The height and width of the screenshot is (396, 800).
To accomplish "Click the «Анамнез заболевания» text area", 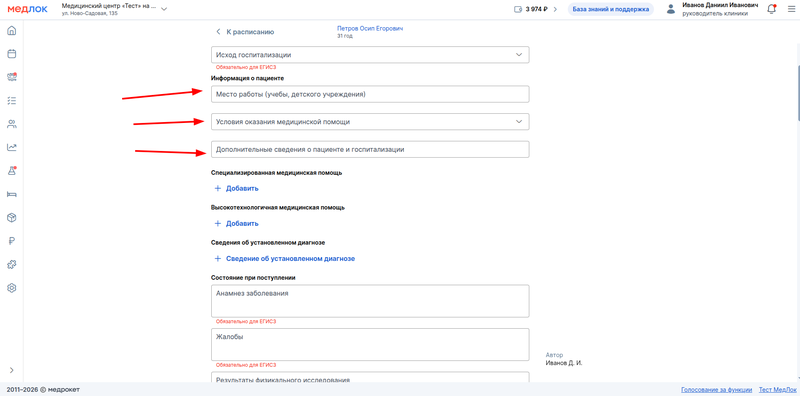I will click(370, 301).
